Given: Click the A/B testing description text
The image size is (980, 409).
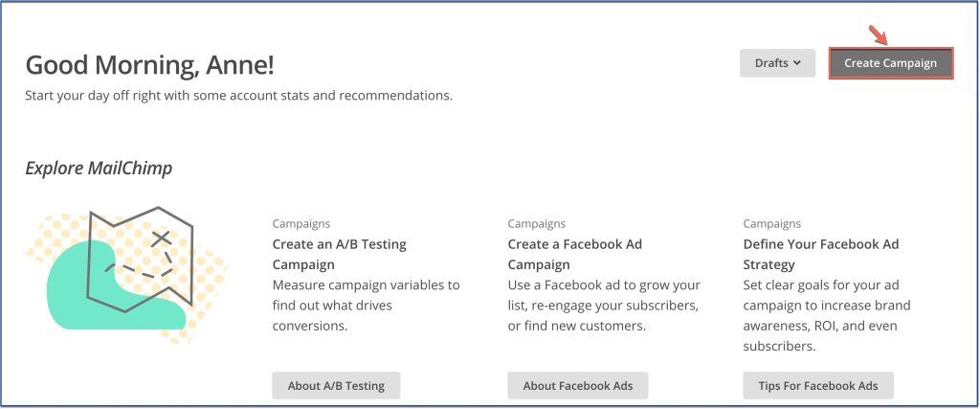Looking at the screenshot, I should tap(367, 306).
